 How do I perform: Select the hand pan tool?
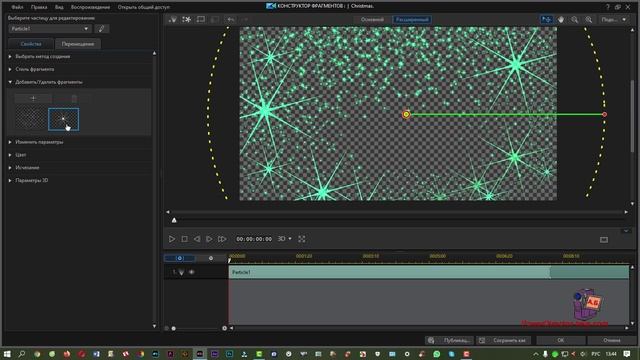tap(561, 19)
